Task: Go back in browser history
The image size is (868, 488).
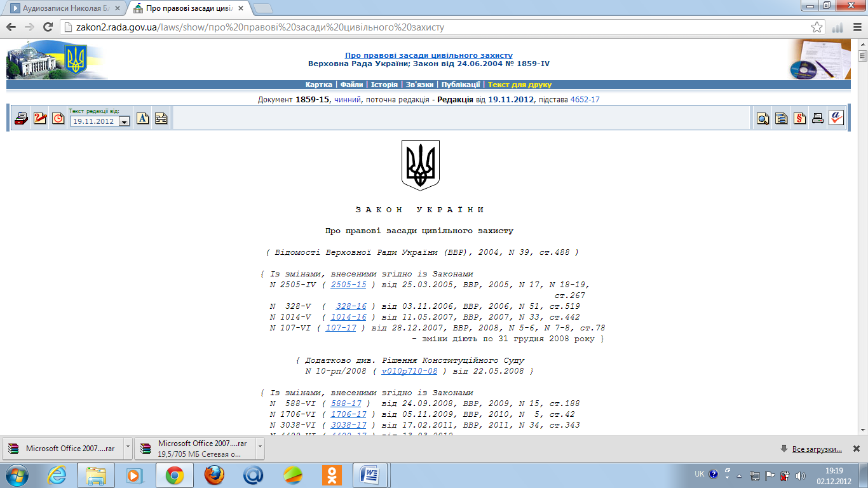Action: [11, 27]
